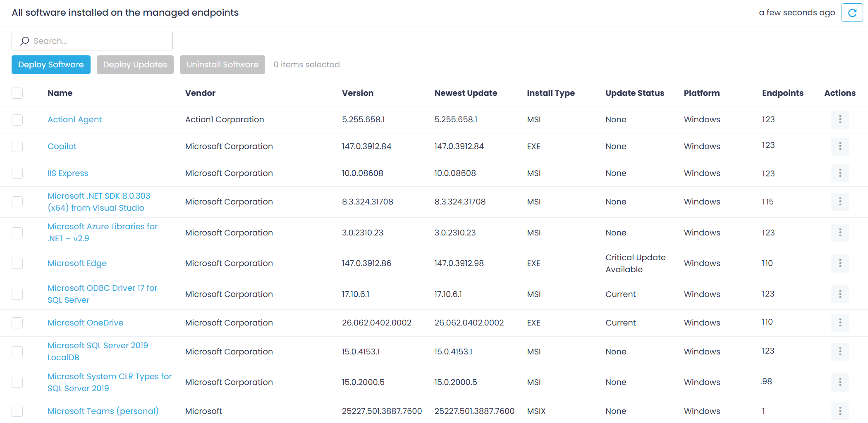Open the Copilot software link
This screenshot has height=423, width=868.
click(62, 146)
